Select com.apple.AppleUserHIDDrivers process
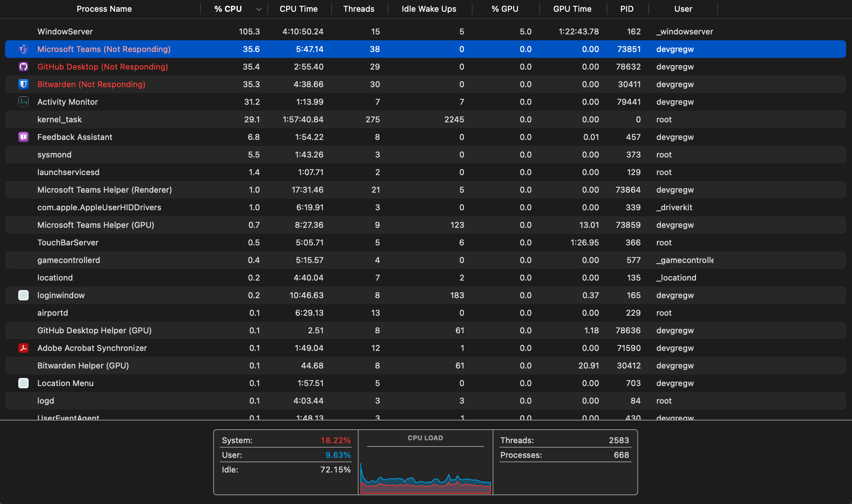 click(x=426, y=207)
